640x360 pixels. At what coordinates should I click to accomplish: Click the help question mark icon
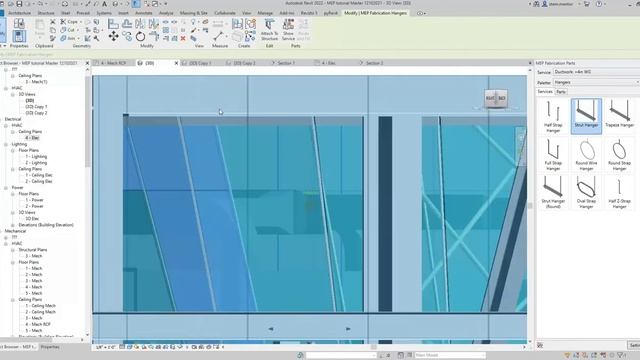coord(599,4)
